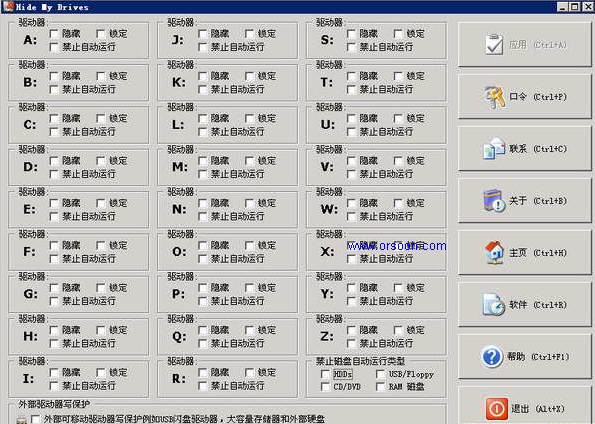Enable 隐藏 (hide) for drive A:

tap(54, 34)
